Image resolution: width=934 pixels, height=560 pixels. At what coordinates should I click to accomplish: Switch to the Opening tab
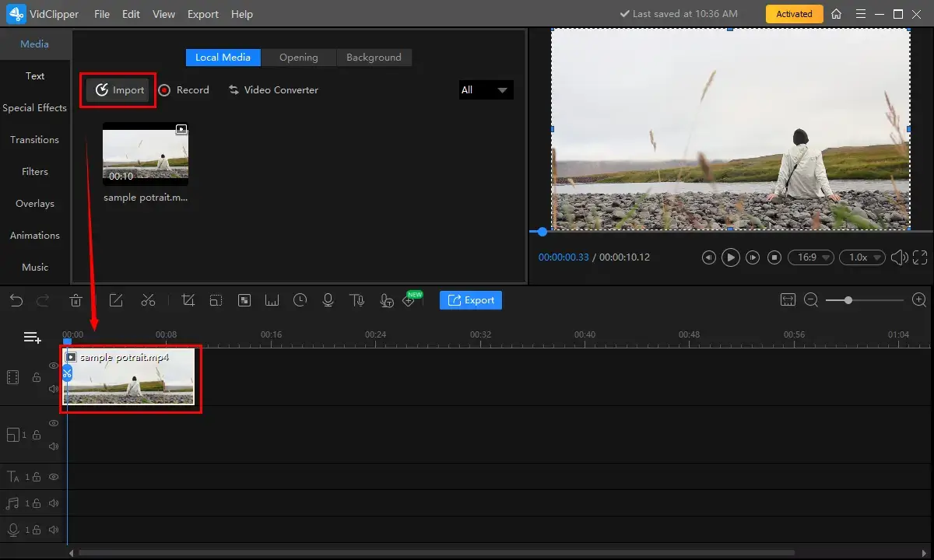[x=298, y=58]
